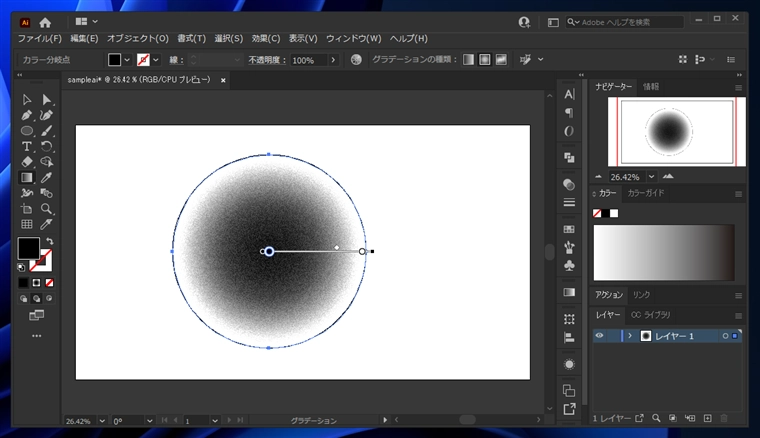Click the color spectrum ramp
Viewport: 760px width, 438px height.
(664, 252)
